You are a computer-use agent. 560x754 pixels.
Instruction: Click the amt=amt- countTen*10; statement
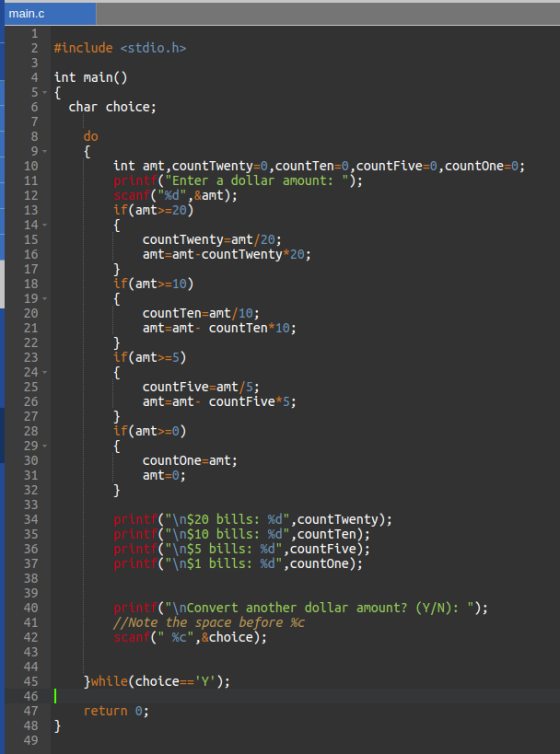[x=219, y=328]
